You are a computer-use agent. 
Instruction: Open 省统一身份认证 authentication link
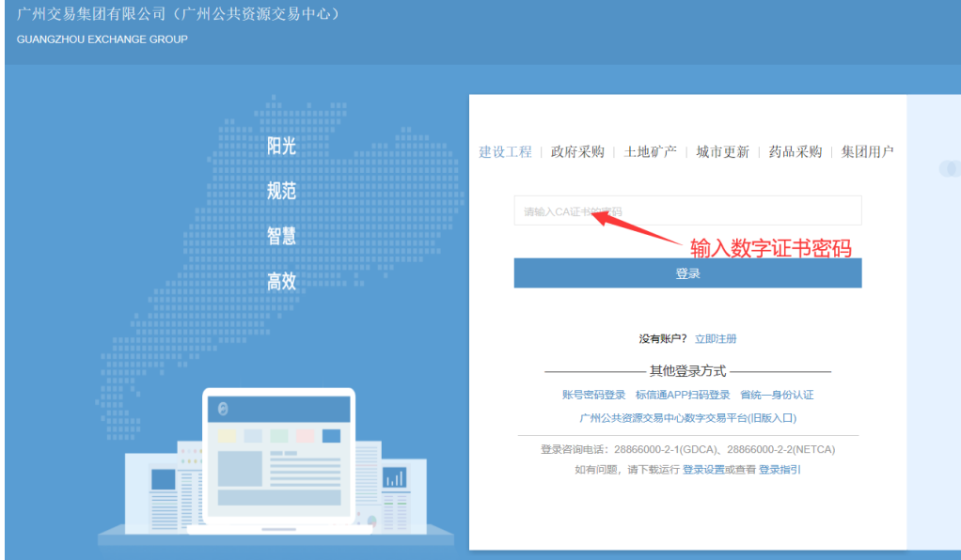pos(777,396)
